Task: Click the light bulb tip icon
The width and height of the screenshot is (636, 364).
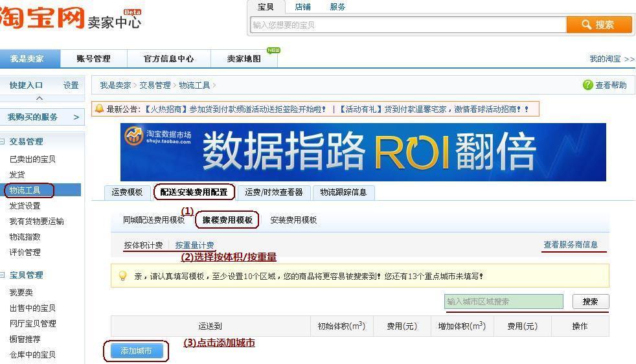Action: [x=122, y=276]
